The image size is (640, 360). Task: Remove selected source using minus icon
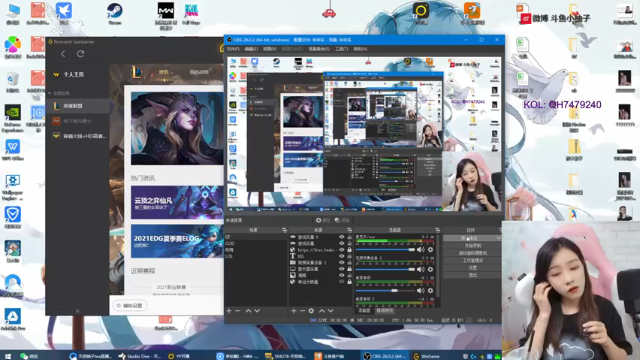pyautogui.click(x=302, y=311)
